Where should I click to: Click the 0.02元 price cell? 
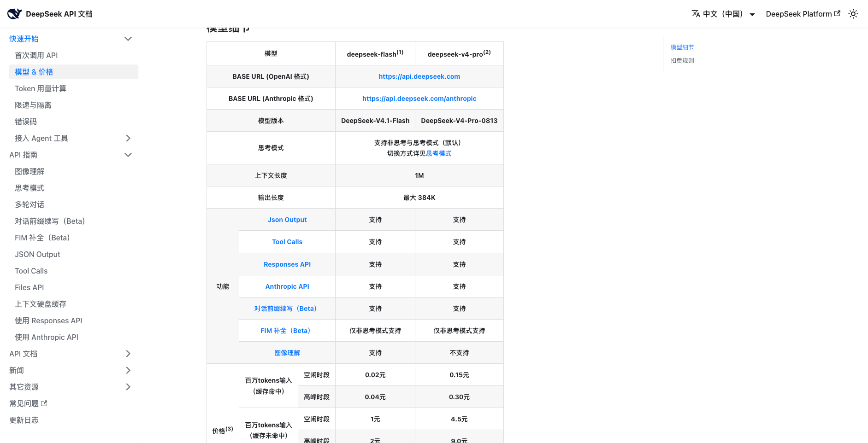pyautogui.click(x=375, y=375)
